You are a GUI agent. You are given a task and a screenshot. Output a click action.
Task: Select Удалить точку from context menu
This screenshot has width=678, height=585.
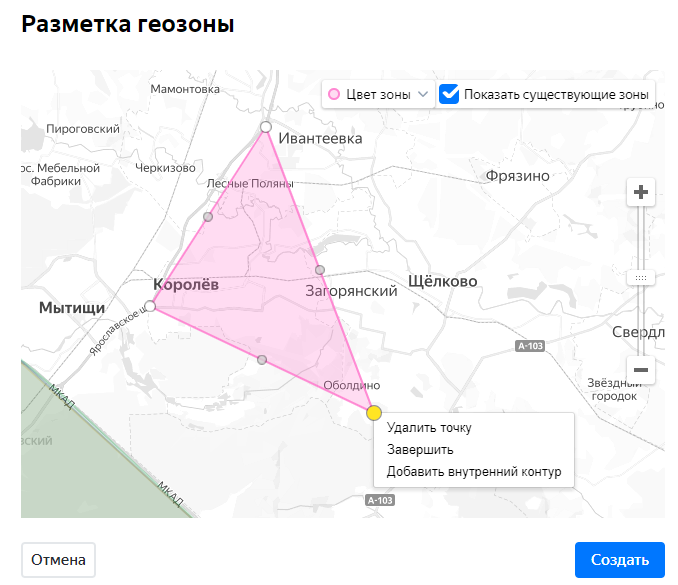(x=428, y=428)
